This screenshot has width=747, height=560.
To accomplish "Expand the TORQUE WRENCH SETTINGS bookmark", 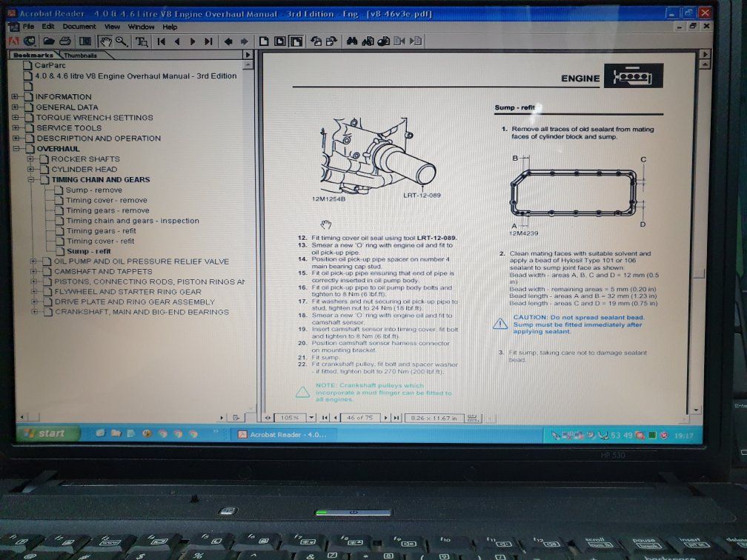I will coord(16,118).
